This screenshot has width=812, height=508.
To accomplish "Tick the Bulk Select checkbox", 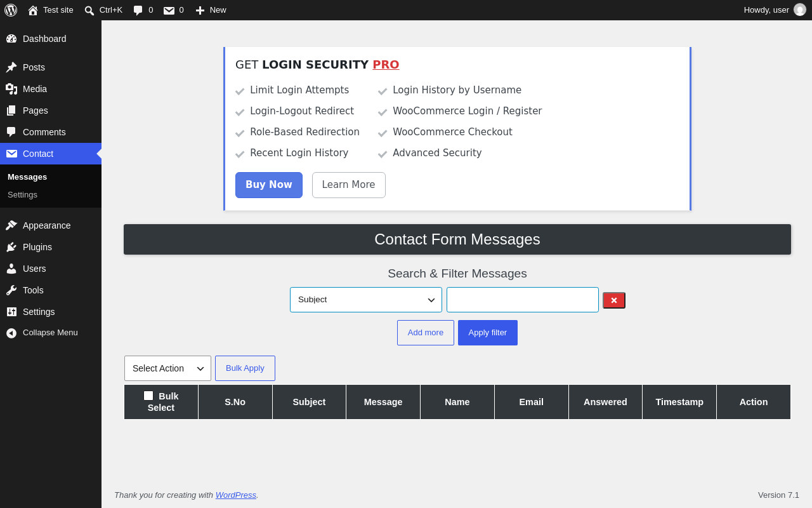I will point(148,396).
